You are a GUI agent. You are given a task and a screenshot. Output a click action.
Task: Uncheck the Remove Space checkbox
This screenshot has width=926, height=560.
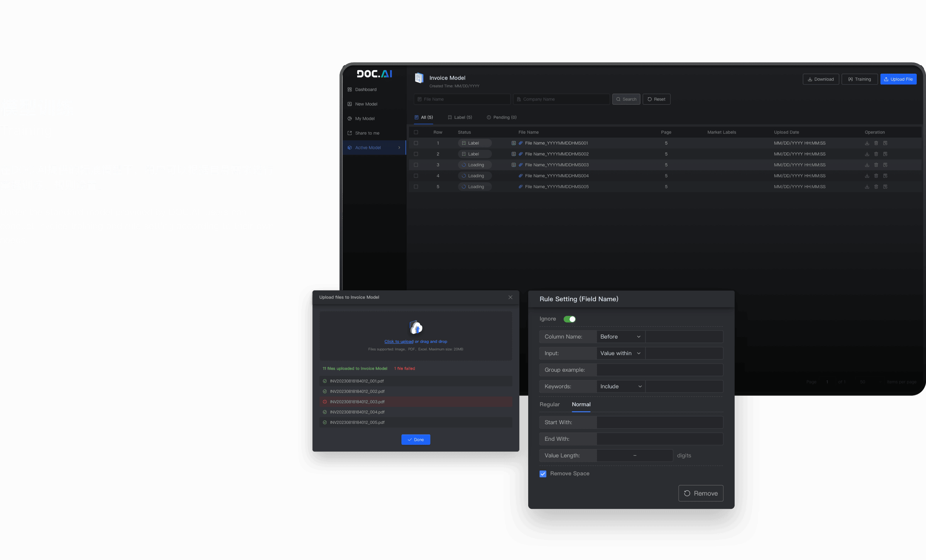tap(543, 474)
